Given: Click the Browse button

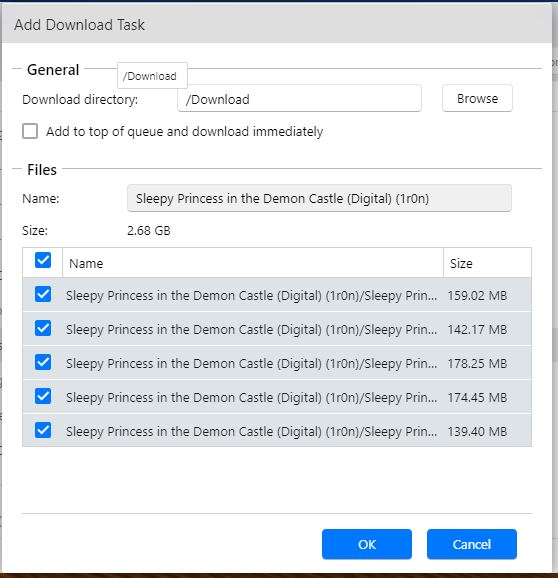Looking at the screenshot, I should [477, 98].
